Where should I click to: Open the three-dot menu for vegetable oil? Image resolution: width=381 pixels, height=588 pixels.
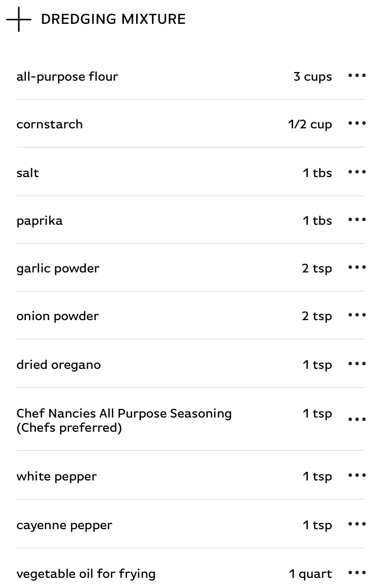tap(357, 573)
